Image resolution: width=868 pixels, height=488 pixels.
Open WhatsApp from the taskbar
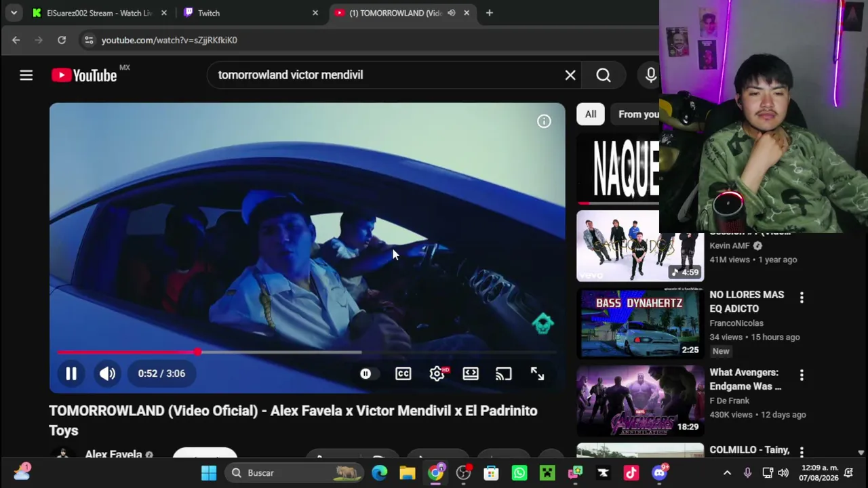tap(519, 473)
